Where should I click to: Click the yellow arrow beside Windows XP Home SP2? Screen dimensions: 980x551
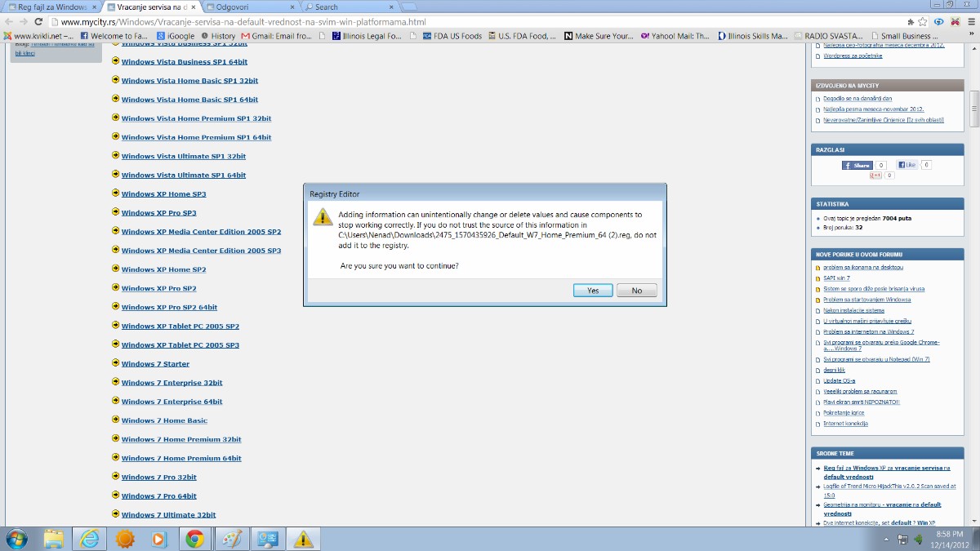(x=115, y=269)
